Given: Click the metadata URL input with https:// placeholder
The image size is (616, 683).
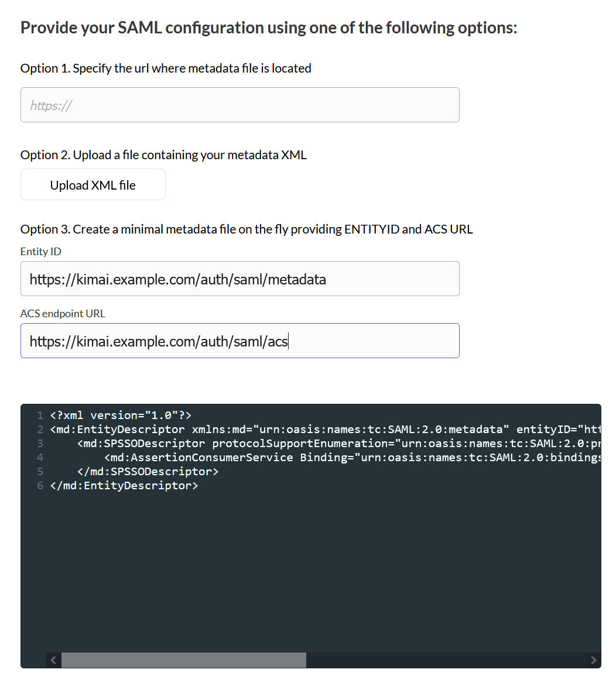Looking at the screenshot, I should [239, 105].
